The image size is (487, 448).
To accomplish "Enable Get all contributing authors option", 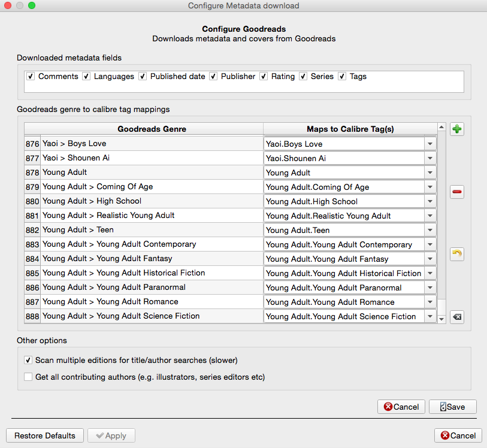I will 28,377.
